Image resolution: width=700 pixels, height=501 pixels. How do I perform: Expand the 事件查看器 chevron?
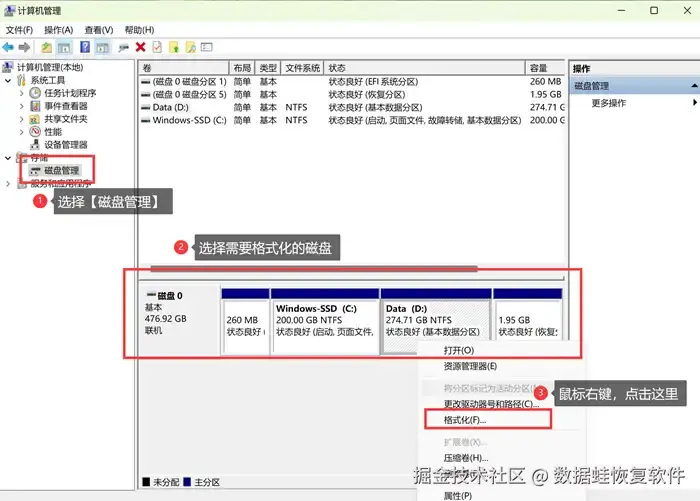pos(21,106)
